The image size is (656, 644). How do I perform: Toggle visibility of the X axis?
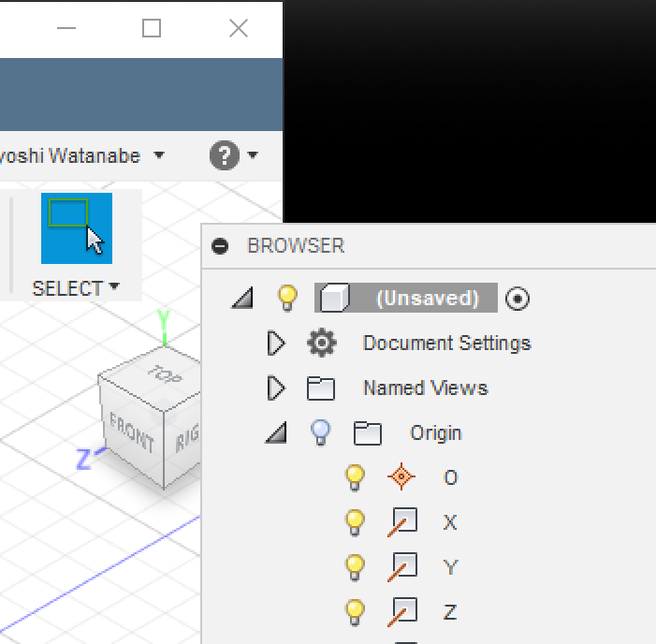(355, 522)
